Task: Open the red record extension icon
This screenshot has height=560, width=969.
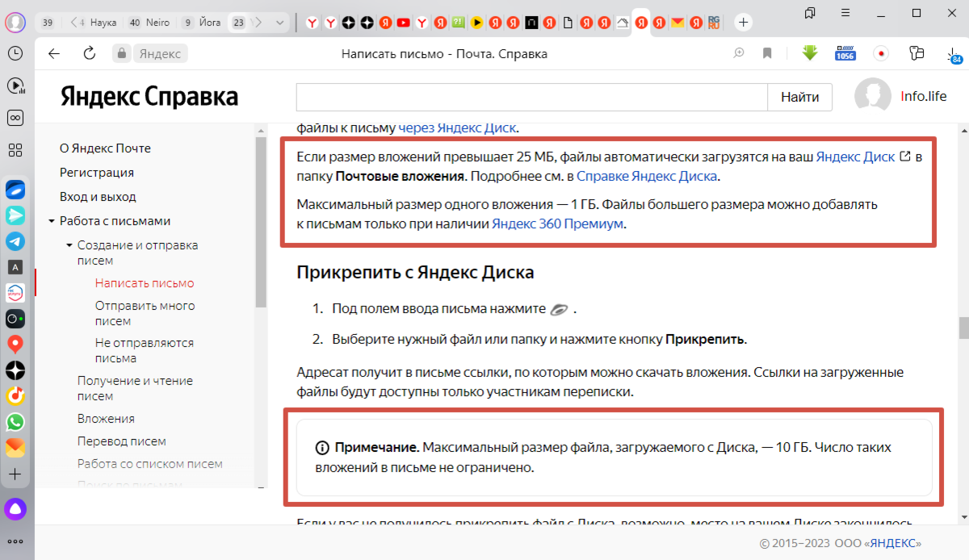Action: click(882, 54)
